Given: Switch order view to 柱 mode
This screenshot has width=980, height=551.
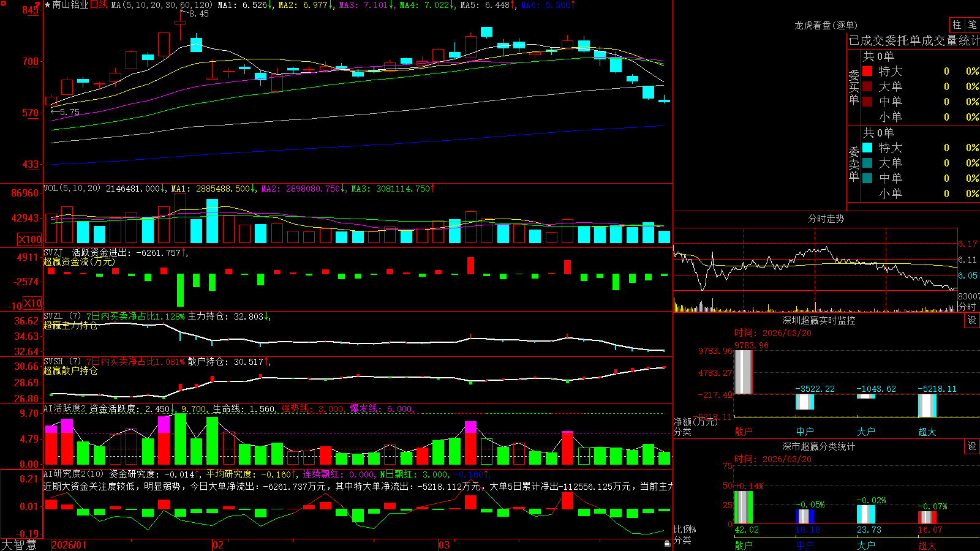Looking at the screenshot, I should 957,24.
